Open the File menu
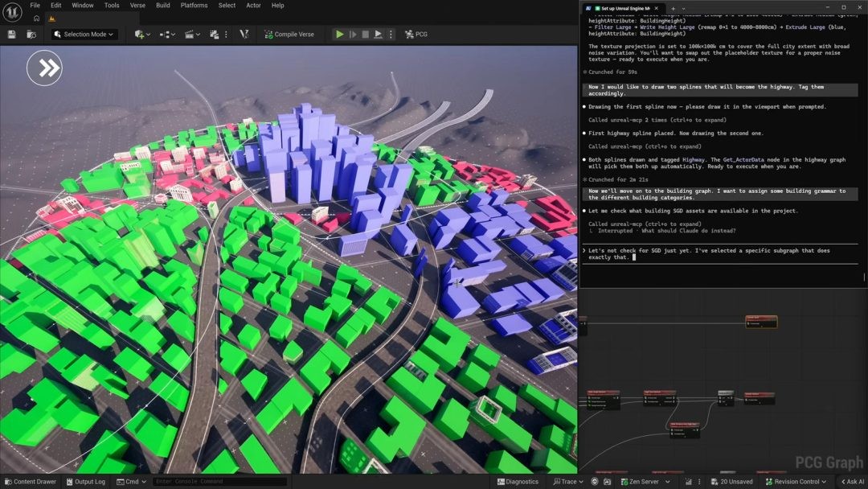Image resolution: width=868 pixels, height=489 pixels. pyautogui.click(x=35, y=6)
